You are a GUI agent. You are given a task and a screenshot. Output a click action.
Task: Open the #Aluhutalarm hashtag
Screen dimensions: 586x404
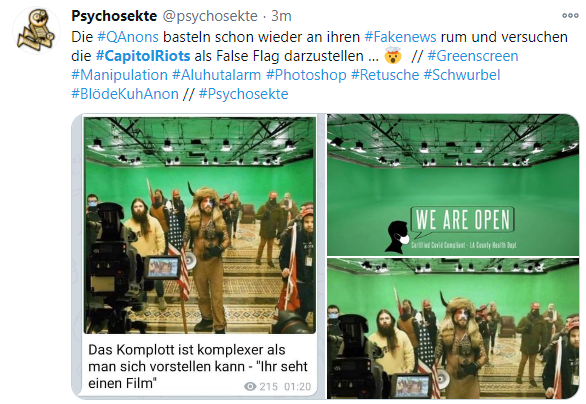click(216, 75)
